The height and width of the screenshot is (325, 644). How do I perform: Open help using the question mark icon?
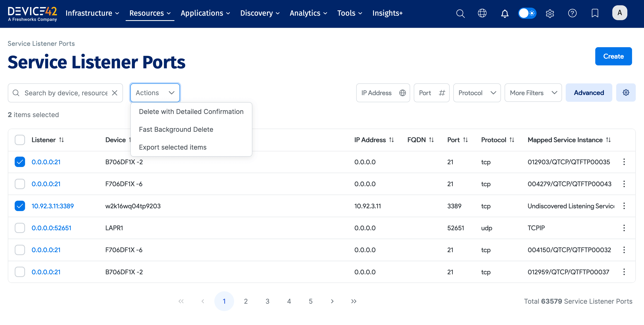pos(572,13)
